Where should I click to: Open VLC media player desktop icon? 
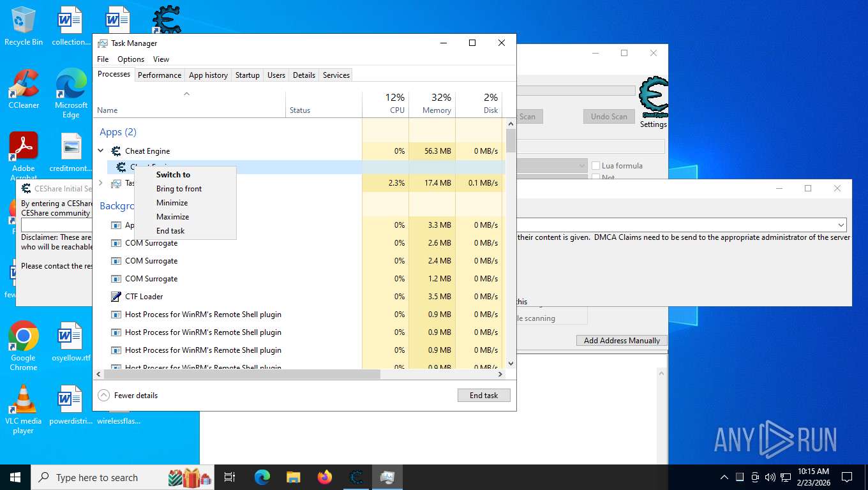[x=24, y=409]
